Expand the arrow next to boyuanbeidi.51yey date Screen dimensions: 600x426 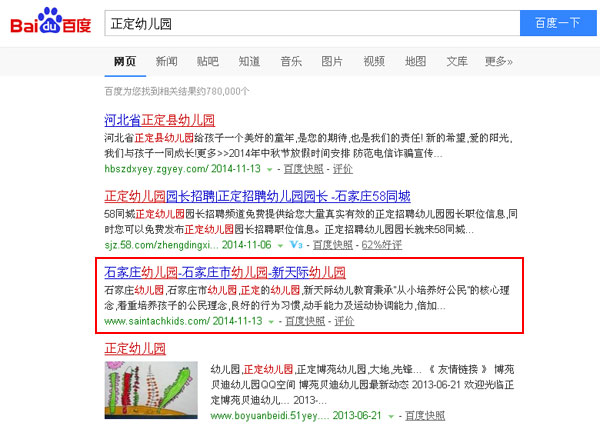(391, 416)
